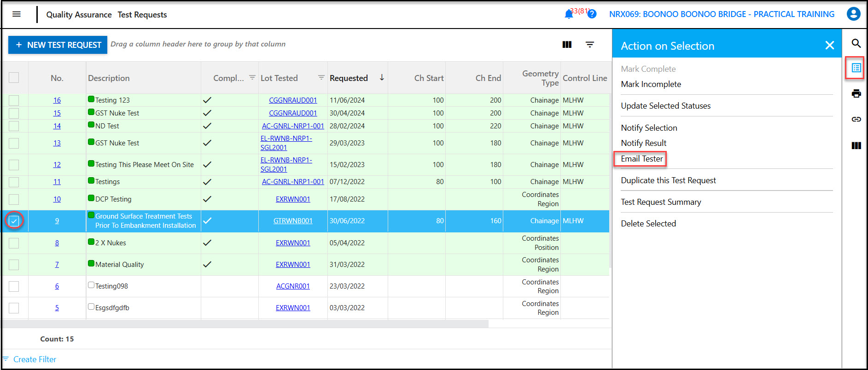The height and width of the screenshot is (370, 868).
Task: Select the checkbox for row 5
Action: (x=14, y=308)
